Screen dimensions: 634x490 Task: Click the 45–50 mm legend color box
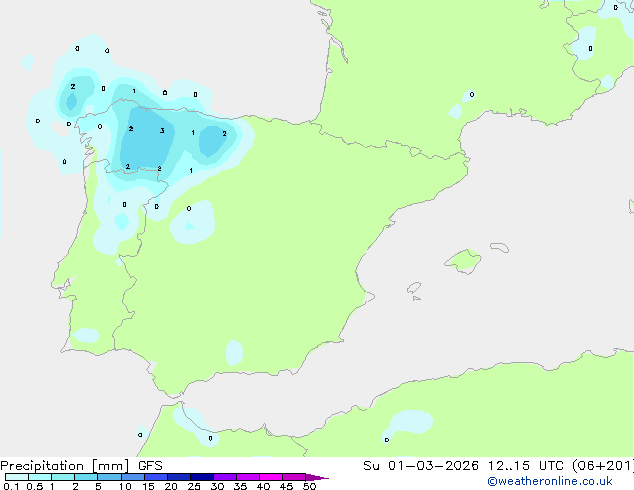[294, 477]
